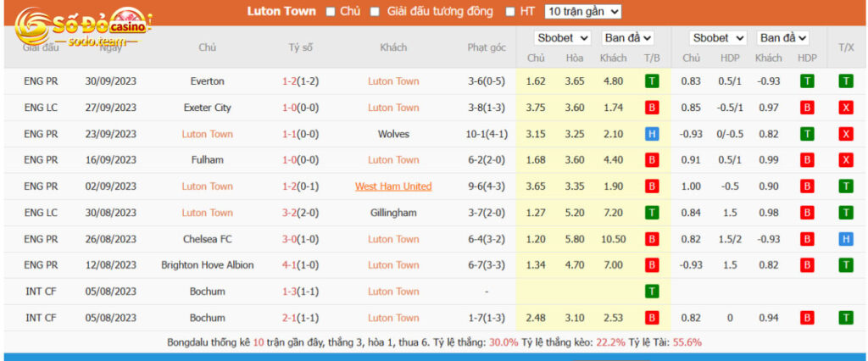The width and height of the screenshot is (868, 361).
Task: Toggle the Chủ checkbox
Action: coord(331,12)
